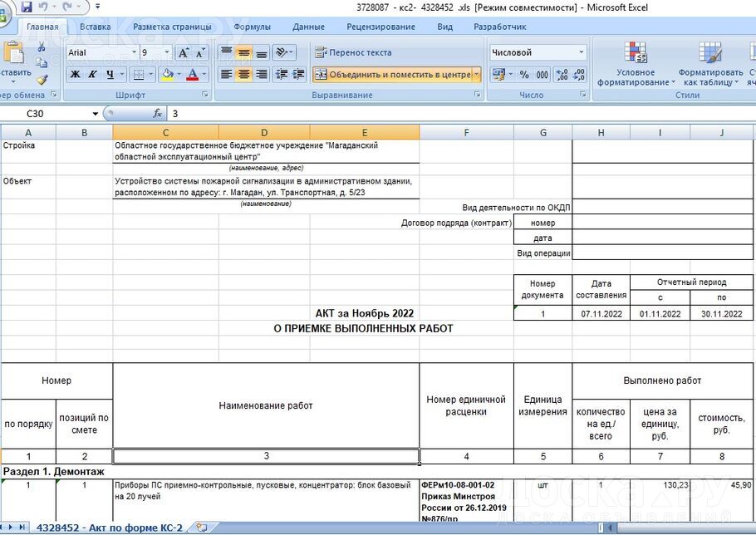
Task: Click the Format Painter brush icon
Action: click(42, 80)
